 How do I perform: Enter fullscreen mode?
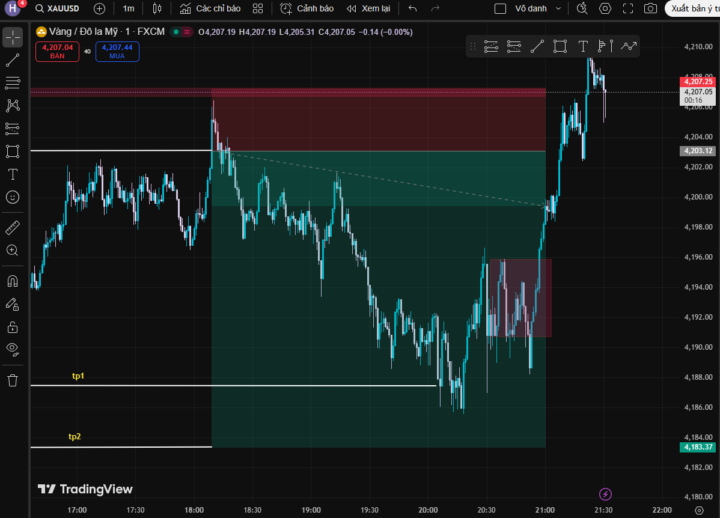[628, 9]
